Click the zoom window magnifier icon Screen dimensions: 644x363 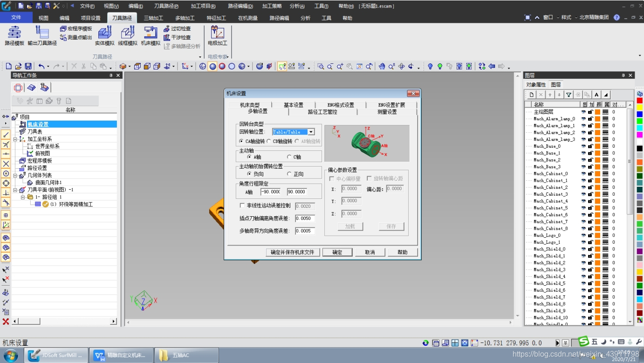[321, 67]
